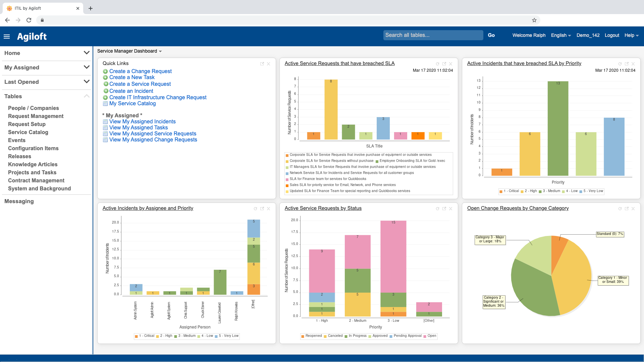Refresh the Active Incidents breached SLA widget
This screenshot has height=362, width=644.
tap(620, 64)
